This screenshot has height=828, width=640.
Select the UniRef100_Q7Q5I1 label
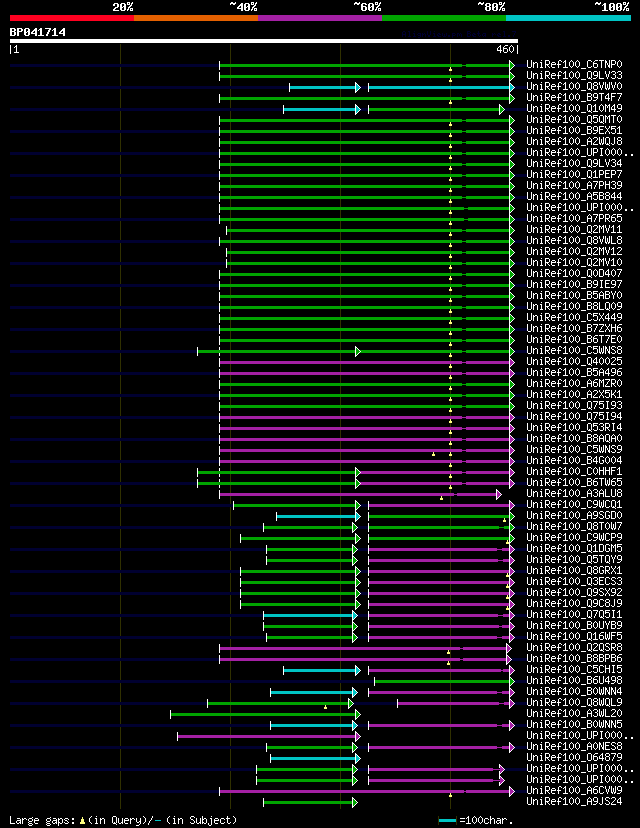(x=574, y=615)
